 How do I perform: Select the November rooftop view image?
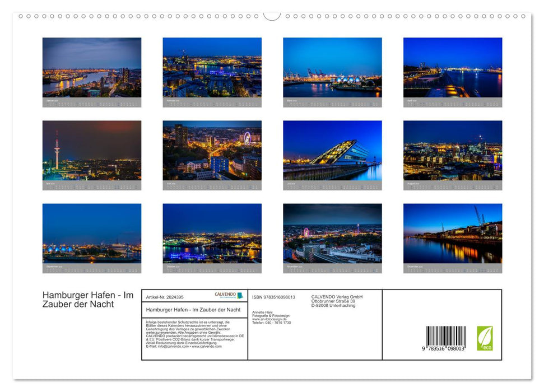332,235
